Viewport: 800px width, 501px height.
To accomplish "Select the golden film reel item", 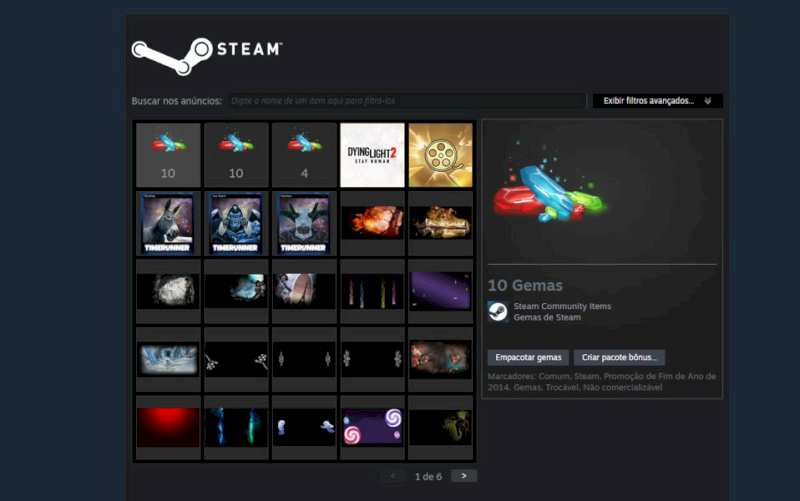I will click(x=440, y=155).
